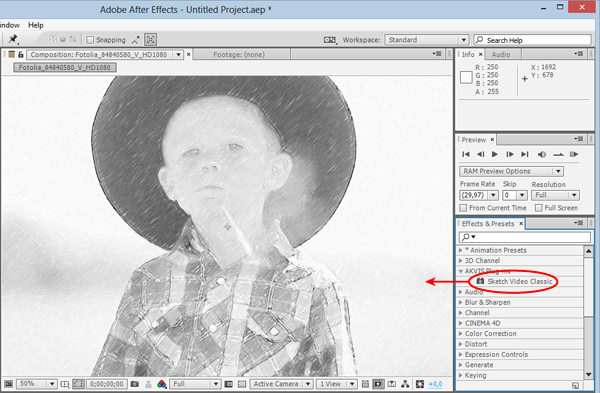Click the Fotolia_84840580_V_HD1080 composition button
Viewport: 600px width, 393px height.
click(65, 68)
